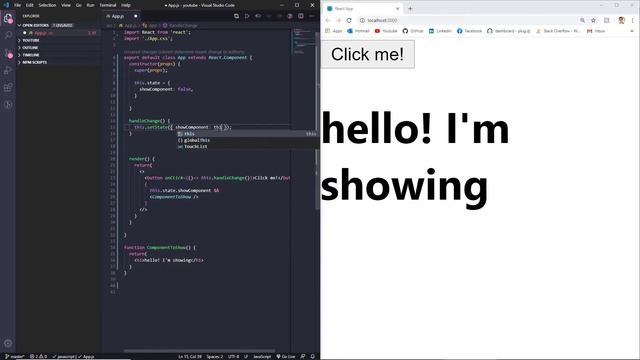Go back in Chrome browser

point(328,20)
